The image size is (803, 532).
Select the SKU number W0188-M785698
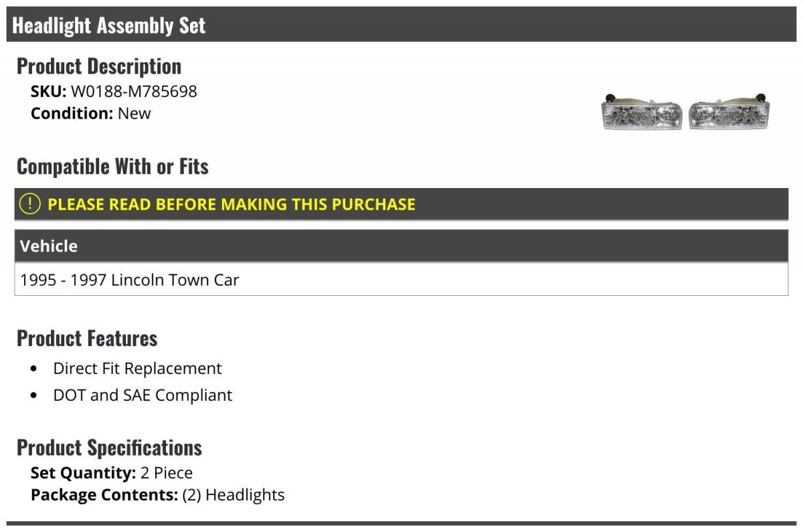point(134,91)
